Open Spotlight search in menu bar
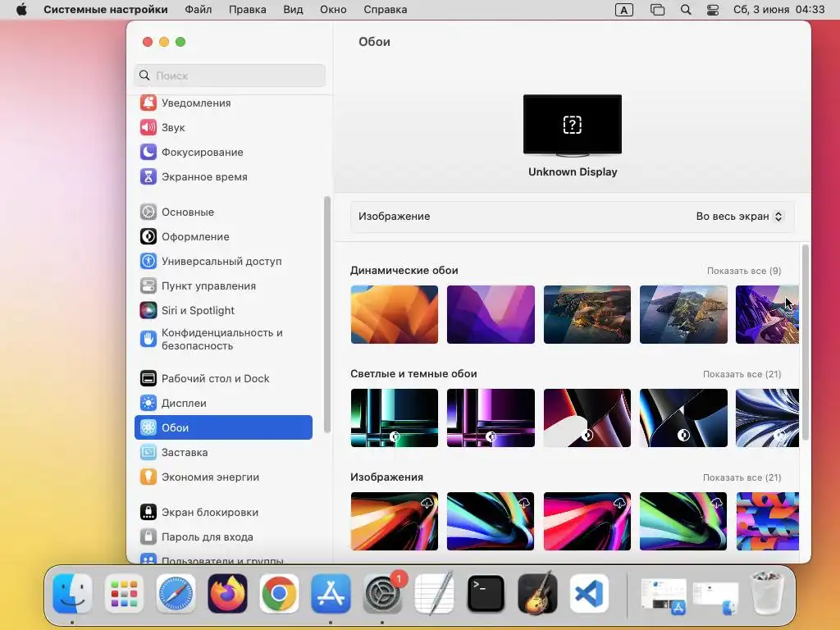840x630 pixels. click(686, 10)
